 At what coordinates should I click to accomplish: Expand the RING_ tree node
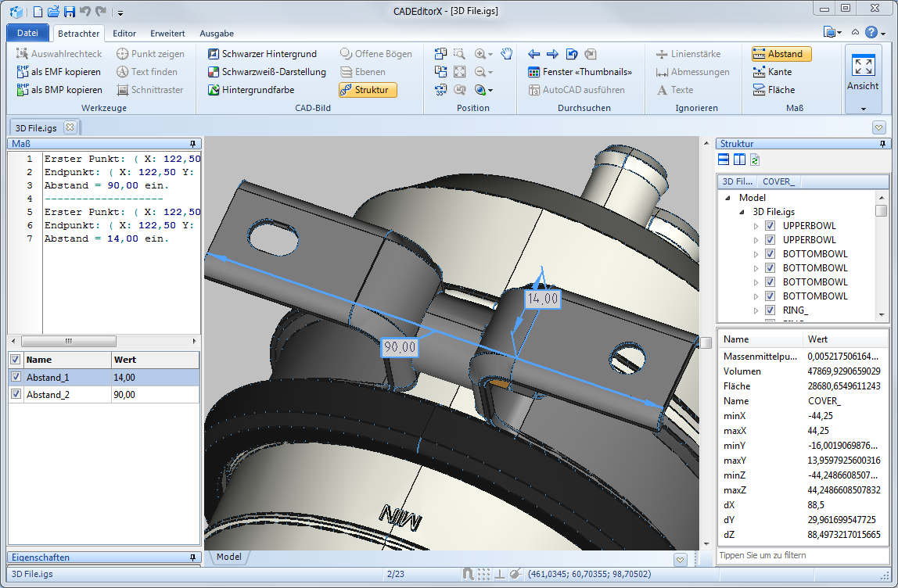tap(756, 310)
